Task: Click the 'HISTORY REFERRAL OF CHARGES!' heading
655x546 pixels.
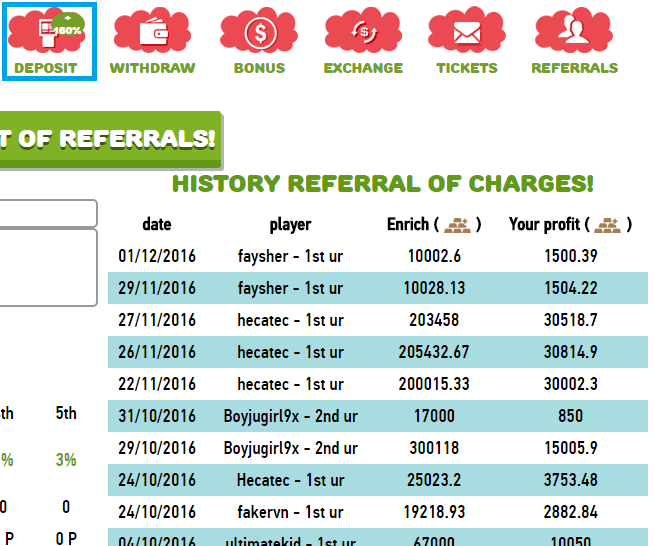Action: coord(383,183)
